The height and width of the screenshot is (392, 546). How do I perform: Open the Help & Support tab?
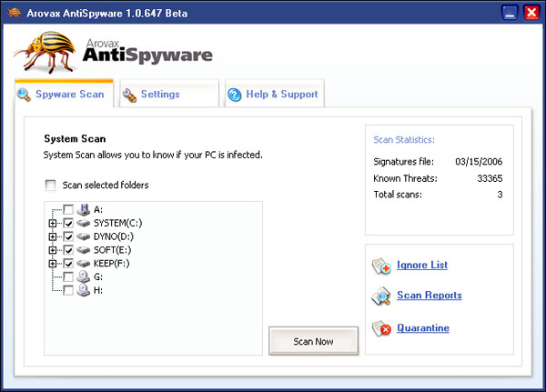tap(275, 94)
